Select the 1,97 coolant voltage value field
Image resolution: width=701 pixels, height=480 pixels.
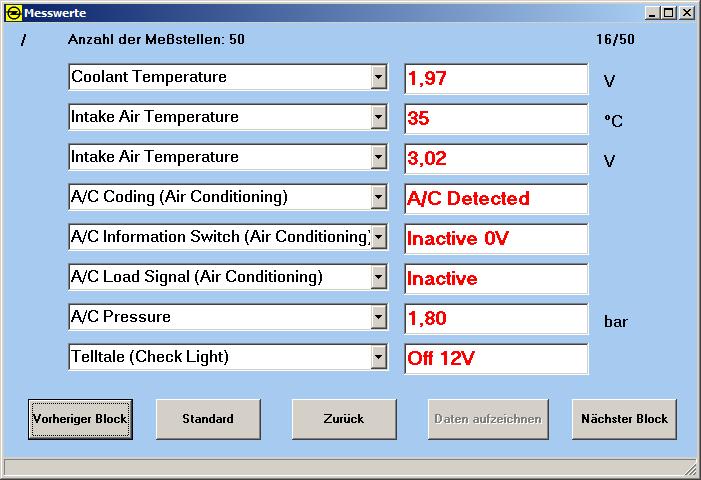tap(496, 79)
